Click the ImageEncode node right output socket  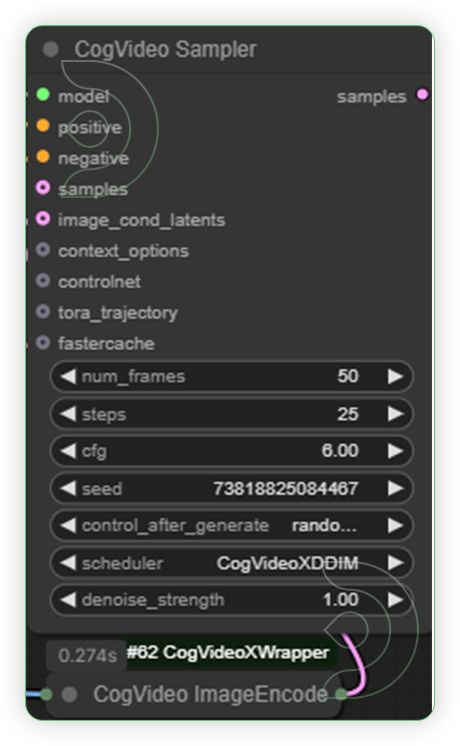point(341,694)
